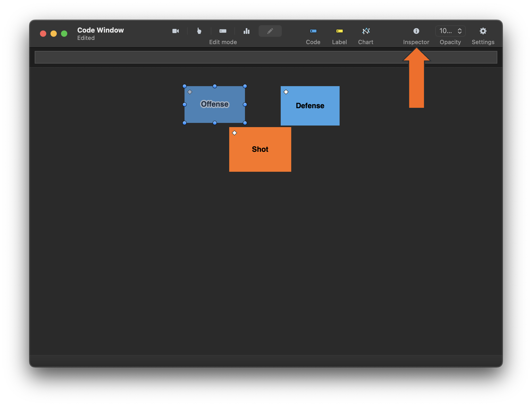532x406 pixels.
Task: Select the pointing hand tool
Action: 199,31
